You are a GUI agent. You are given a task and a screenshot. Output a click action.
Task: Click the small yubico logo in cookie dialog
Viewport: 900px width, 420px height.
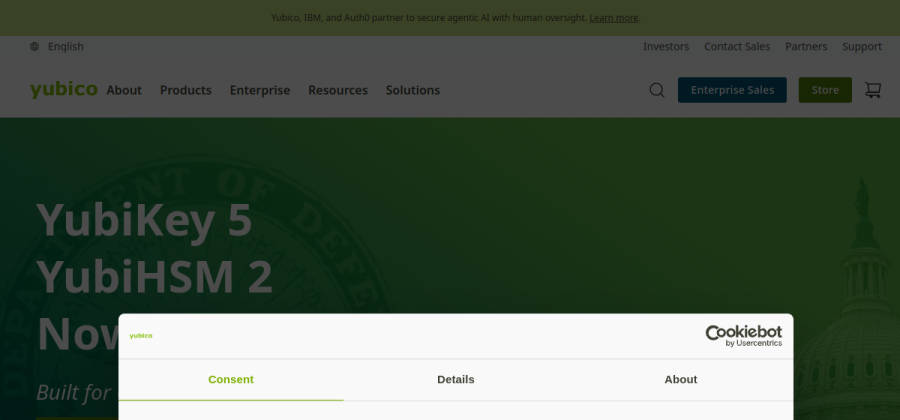coord(141,336)
